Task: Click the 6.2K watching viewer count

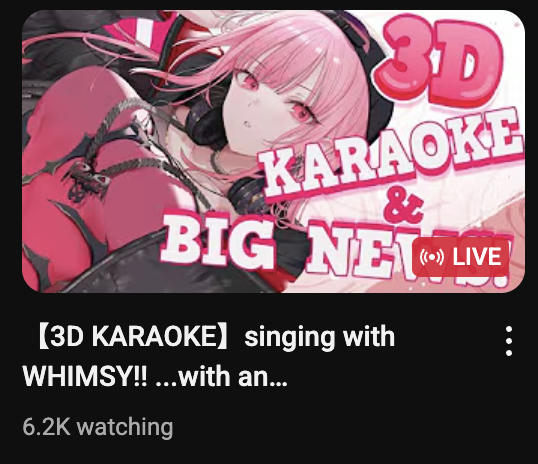Action: pos(98,427)
